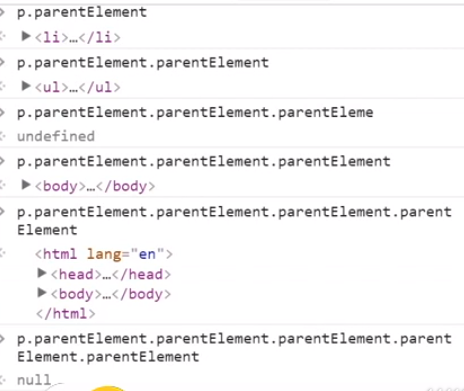Expand the <body> node inside html
This screenshot has height=391, width=464.
[42, 293]
